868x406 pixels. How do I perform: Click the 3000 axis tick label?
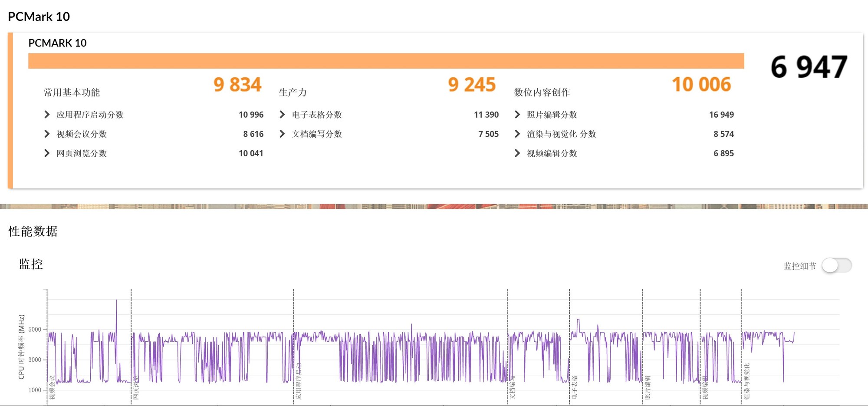(35, 360)
